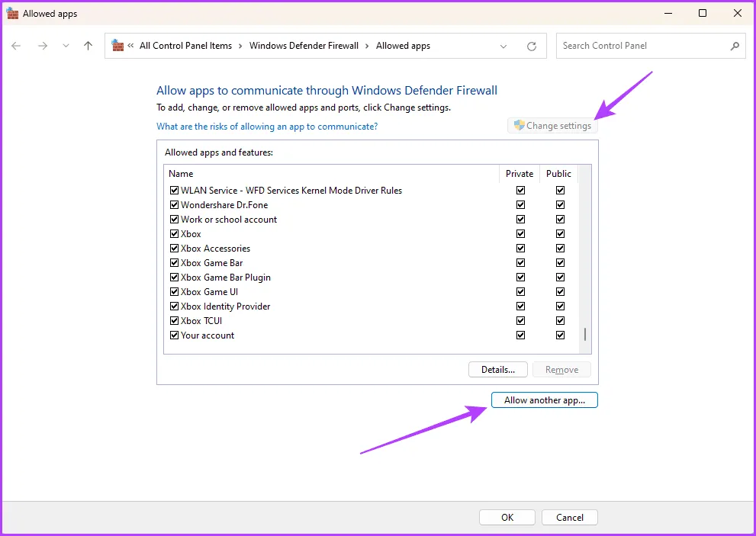The width and height of the screenshot is (756, 536).
Task: Refresh the Control Panel address bar
Action: pos(531,47)
